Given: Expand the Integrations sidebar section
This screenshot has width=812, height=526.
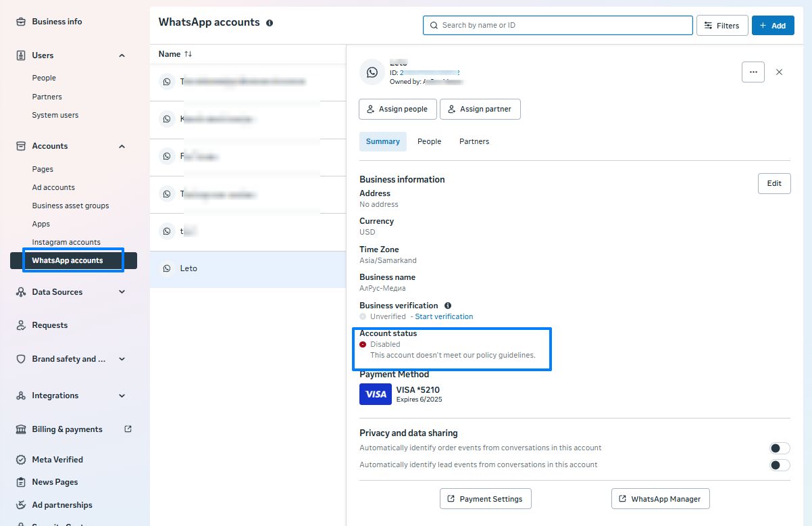Looking at the screenshot, I should coord(122,396).
